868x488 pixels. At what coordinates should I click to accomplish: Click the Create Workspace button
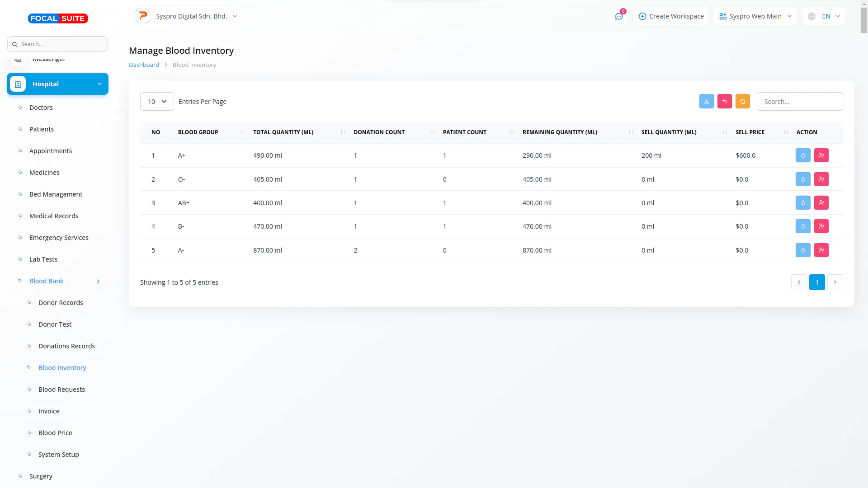(x=671, y=16)
